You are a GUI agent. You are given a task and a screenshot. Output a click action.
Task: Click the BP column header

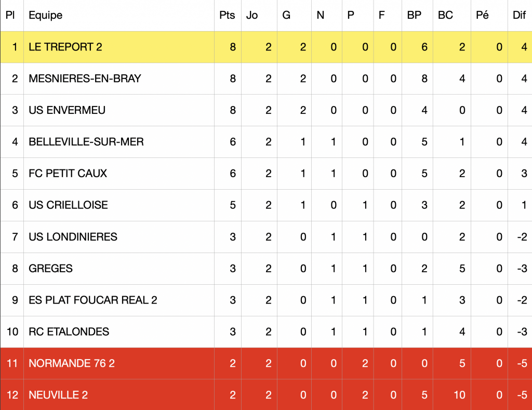414,15
